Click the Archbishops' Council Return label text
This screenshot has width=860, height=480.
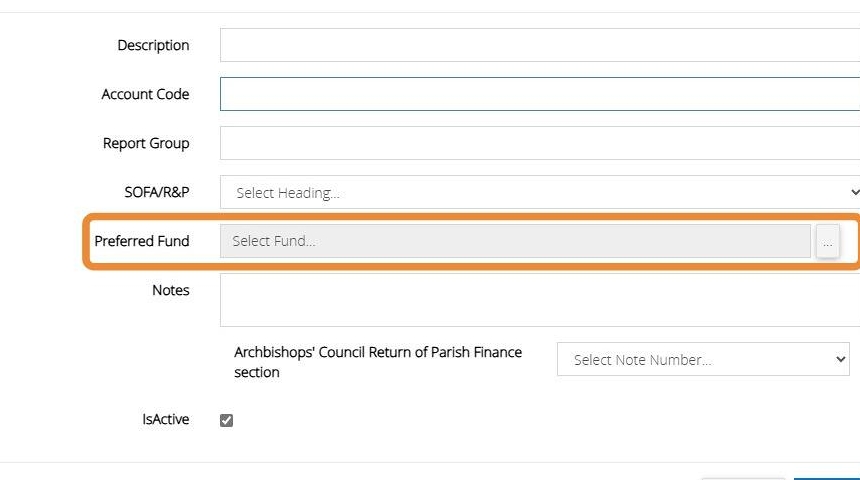tap(378, 362)
